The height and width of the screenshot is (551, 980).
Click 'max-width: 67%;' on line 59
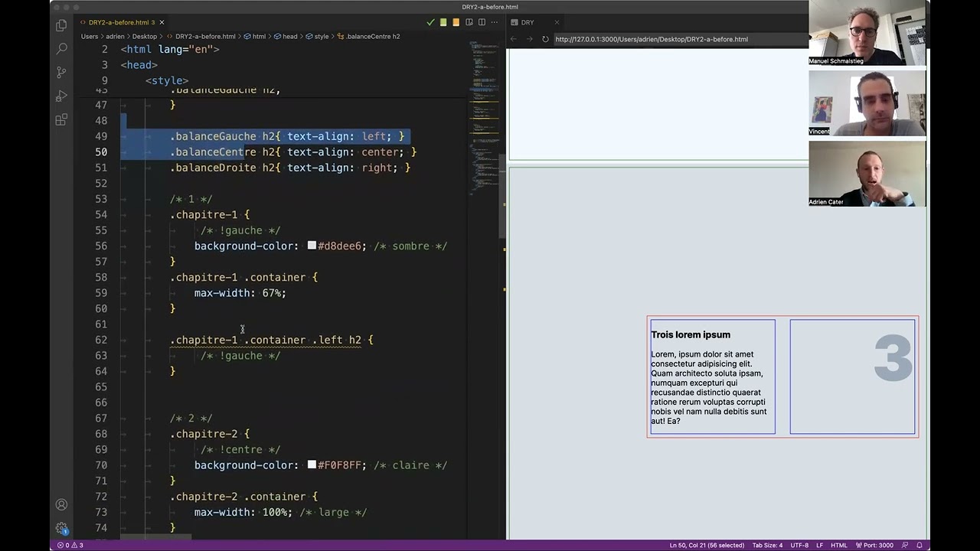[240, 292]
